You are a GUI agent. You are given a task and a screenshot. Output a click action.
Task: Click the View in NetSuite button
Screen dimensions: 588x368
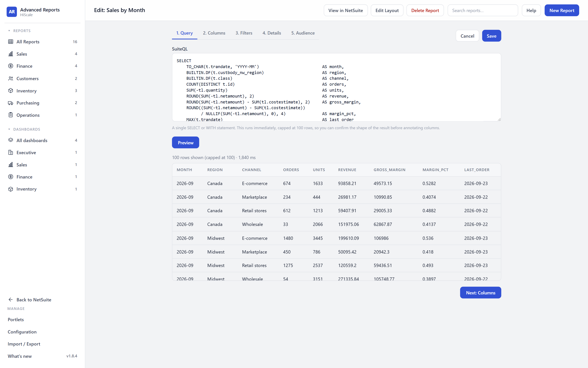point(345,10)
